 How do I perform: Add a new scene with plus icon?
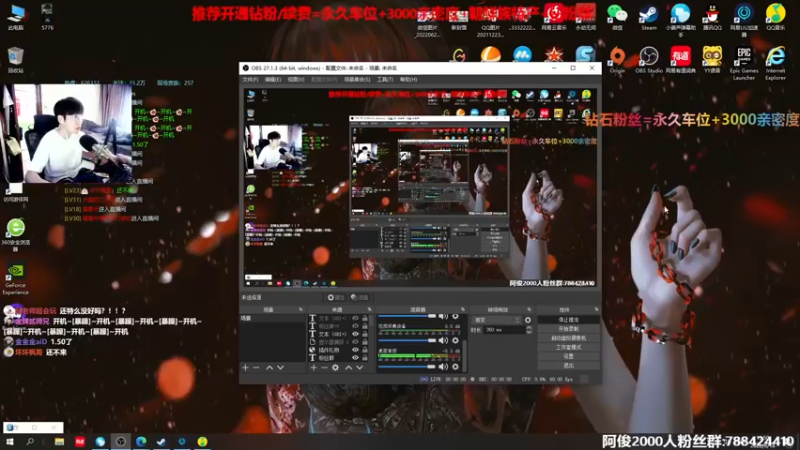pos(245,367)
